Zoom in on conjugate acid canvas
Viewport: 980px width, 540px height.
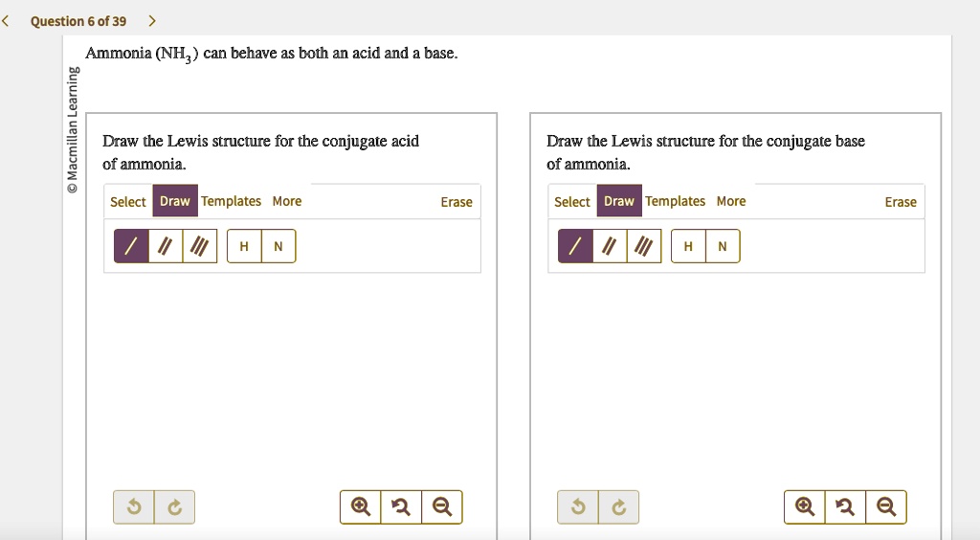coord(361,506)
